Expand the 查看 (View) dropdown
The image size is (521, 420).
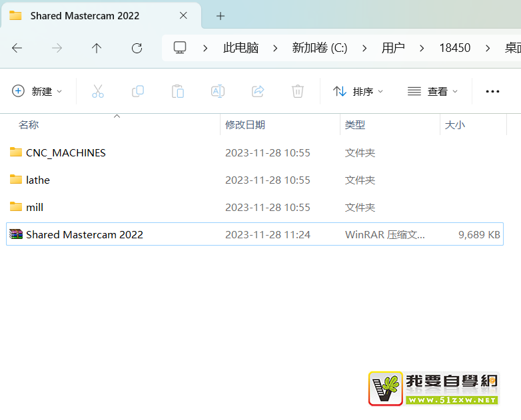[433, 91]
